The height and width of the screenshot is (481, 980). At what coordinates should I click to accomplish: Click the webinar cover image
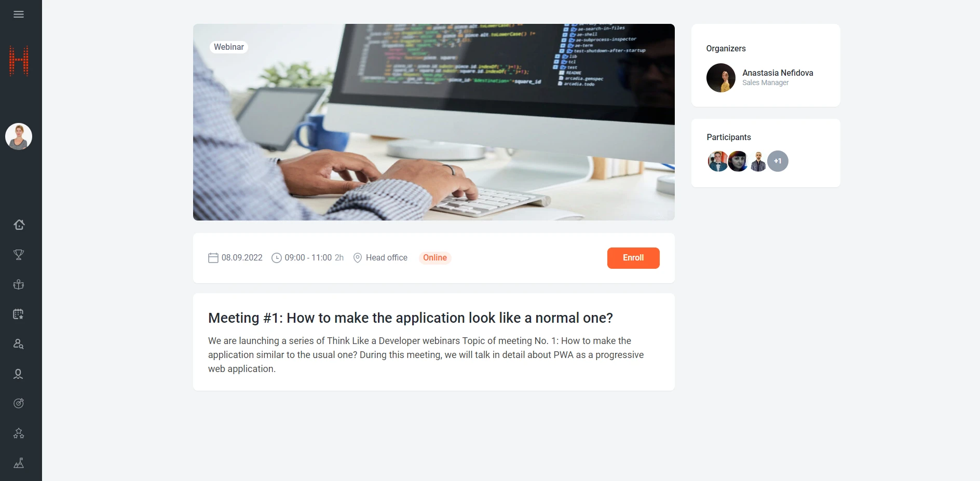[x=434, y=122]
